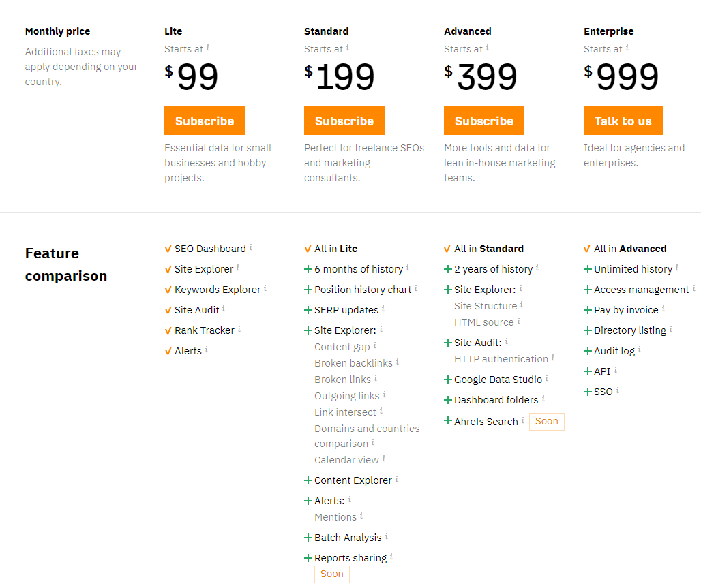The width and height of the screenshot is (701, 588).
Task: Show info for Lite-column Alerts
Action: point(207,350)
